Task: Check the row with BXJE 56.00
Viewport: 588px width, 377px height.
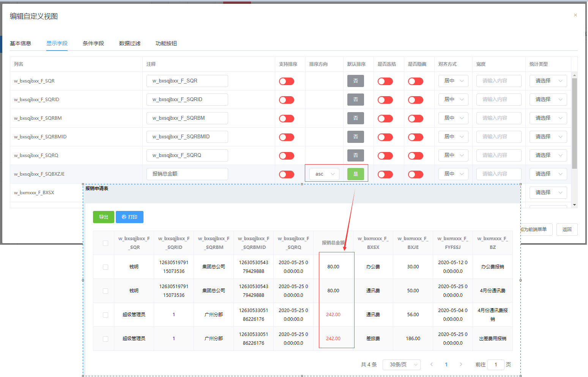Action: tap(106, 315)
